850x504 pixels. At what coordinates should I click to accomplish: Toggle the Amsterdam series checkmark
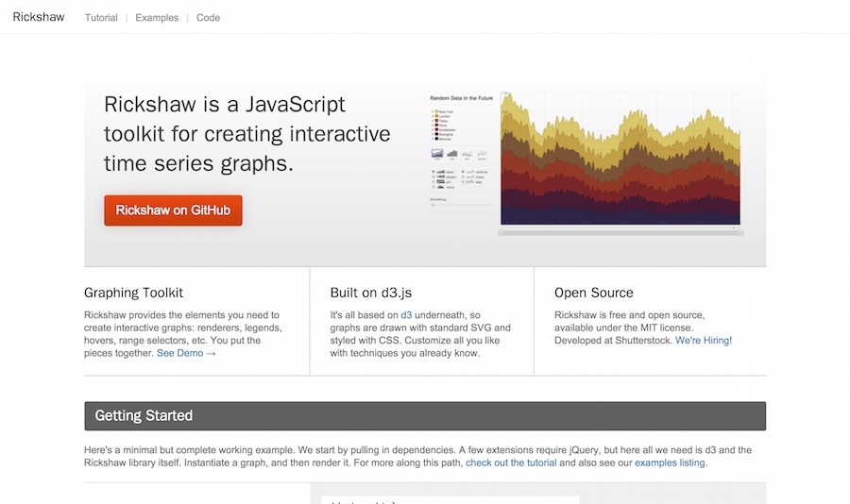click(433, 129)
